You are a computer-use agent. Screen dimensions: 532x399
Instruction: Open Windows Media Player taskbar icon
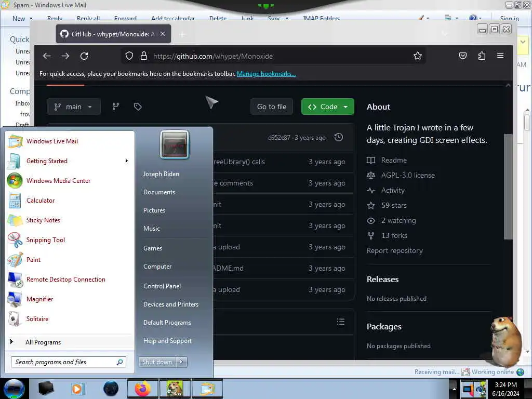[x=77, y=389]
